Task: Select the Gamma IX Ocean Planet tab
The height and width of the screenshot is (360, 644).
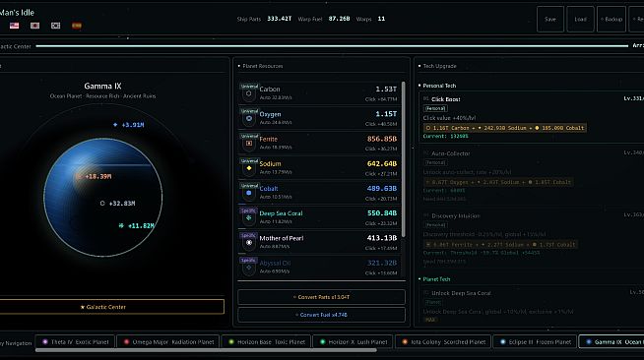Action: pyautogui.click(x=612, y=341)
